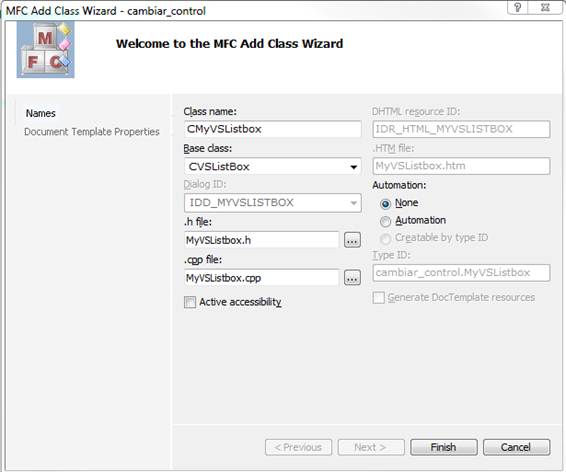Click the Finish button
Image resolution: width=566 pixels, height=472 pixels.
coord(444,447)
